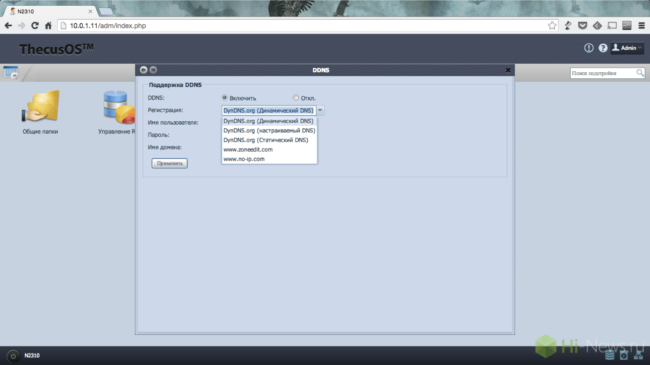Choose DynDNS.org (настраиваемый DNS) option
This screenshot has height=365, width=650.
(x=269, y=131)
